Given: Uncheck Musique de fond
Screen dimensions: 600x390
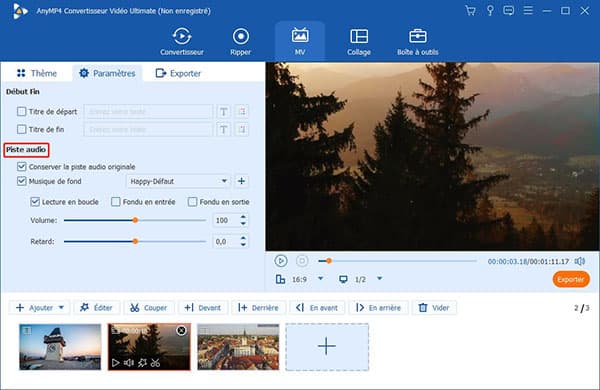Looking at the screenshot, I should click(21, 181).
